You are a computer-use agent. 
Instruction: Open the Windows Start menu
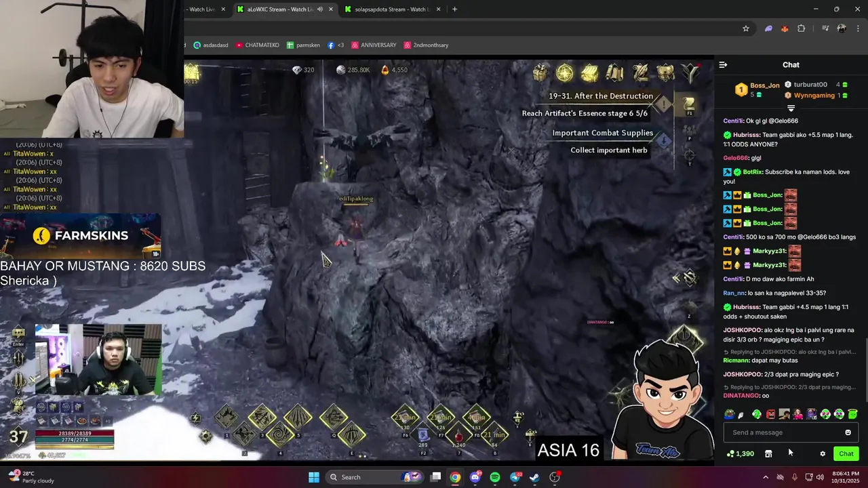314,477
